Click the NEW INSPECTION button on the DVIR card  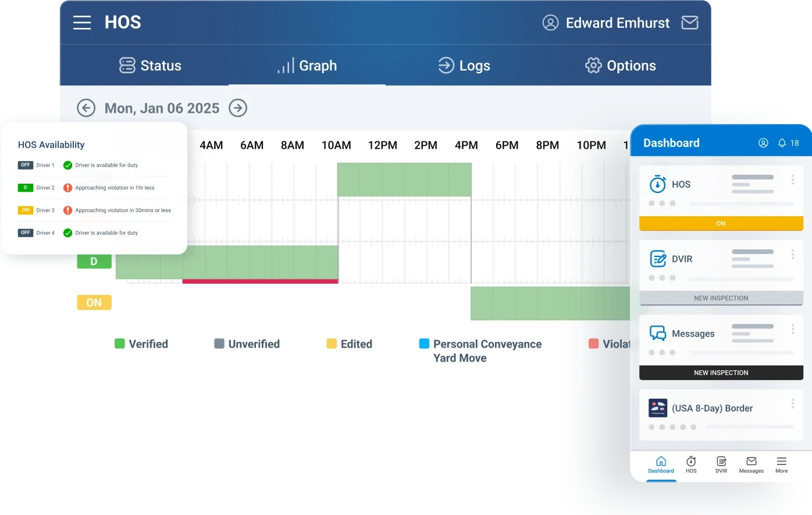pyautogui.click(x=721, y=298)
